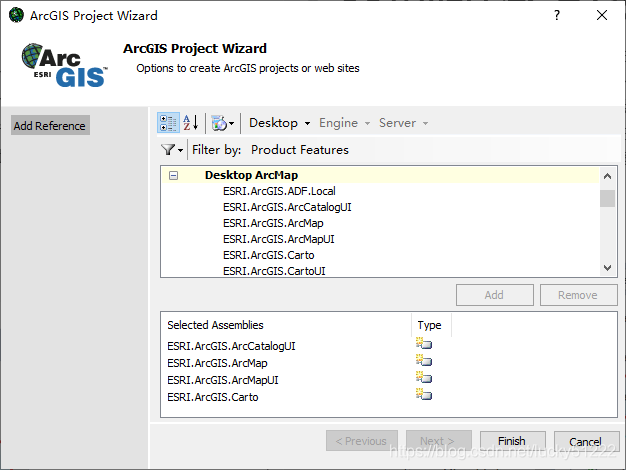Open the Engine product menu

click(x=345, y=123)
